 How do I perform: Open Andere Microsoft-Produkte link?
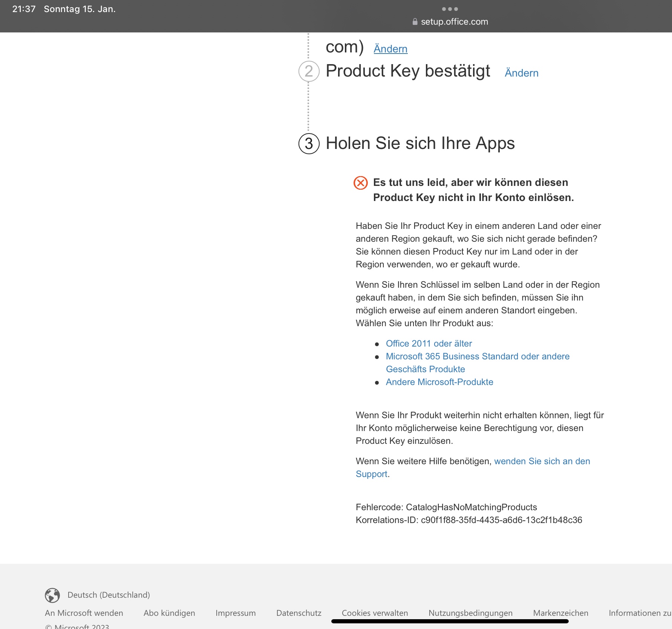tap(439, 382)
